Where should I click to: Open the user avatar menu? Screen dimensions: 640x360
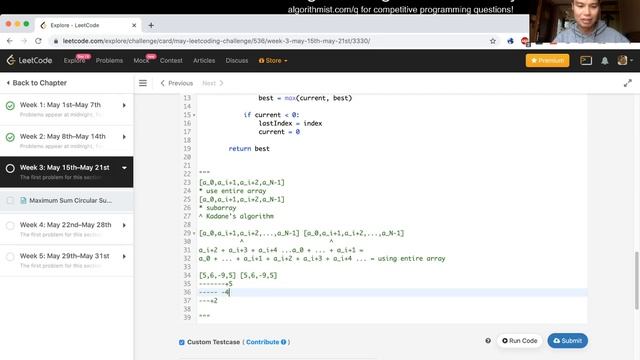point(625,60)
